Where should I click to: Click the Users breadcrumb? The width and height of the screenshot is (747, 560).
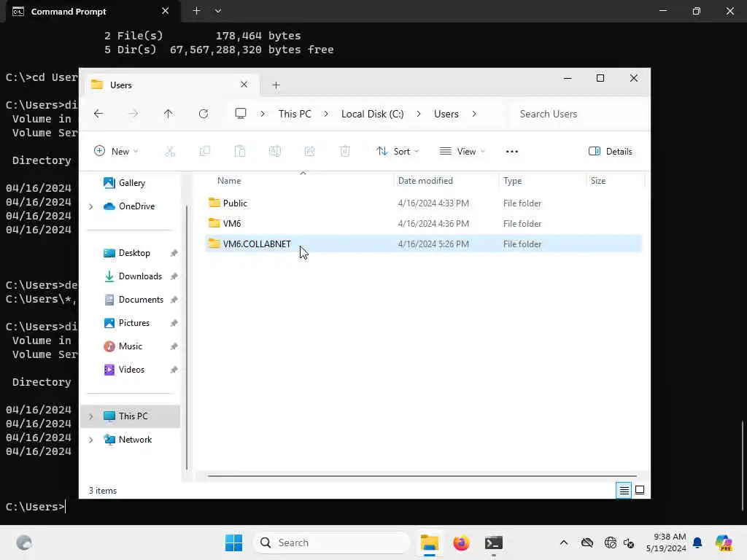(446, 114)
